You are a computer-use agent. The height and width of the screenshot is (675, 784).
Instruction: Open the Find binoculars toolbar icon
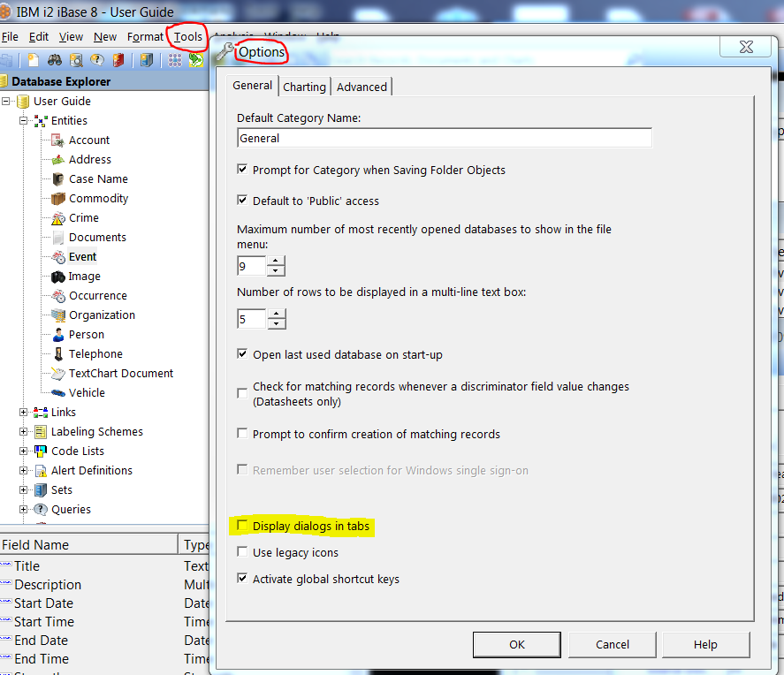[x=54, y=59]
